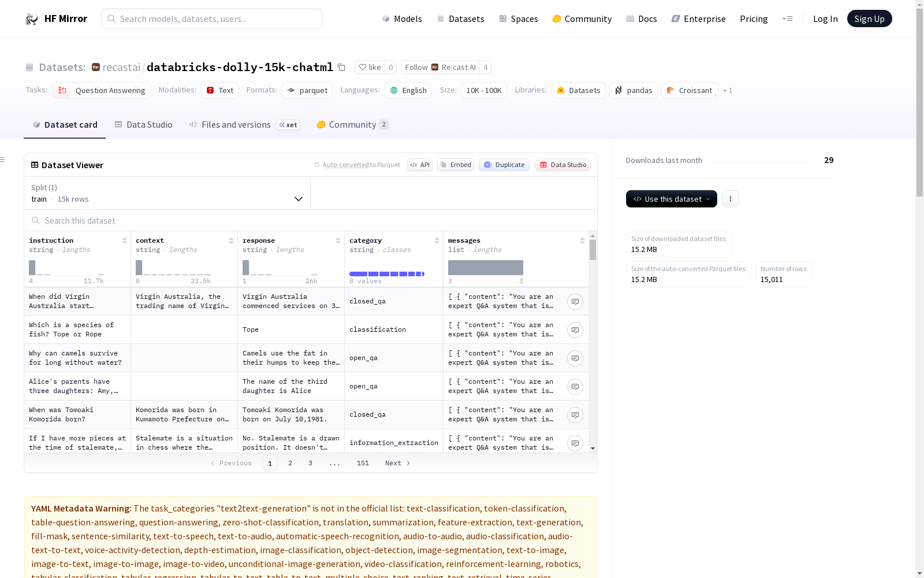The width and height of the screenshot is (924, 578).
Task: Open Community in the top navigation
Action: point(582,19)
